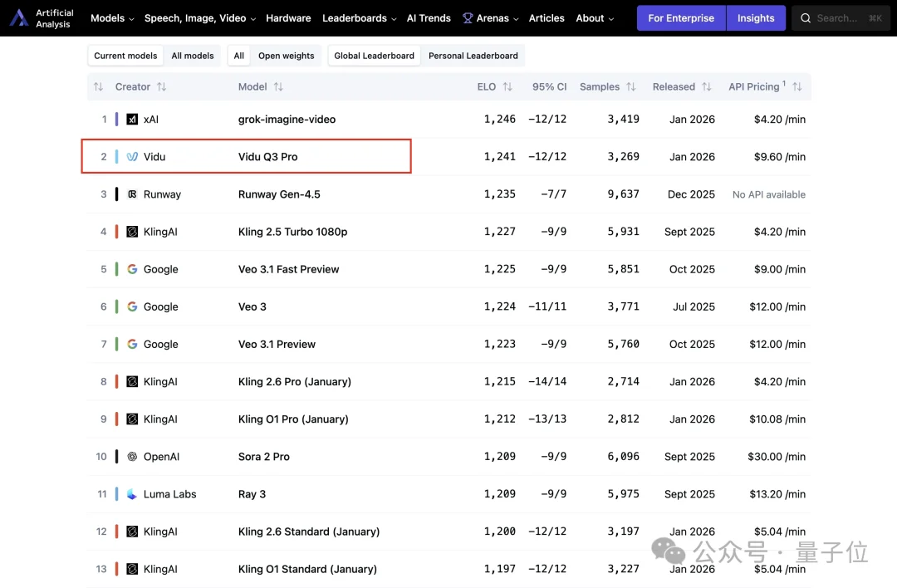Sort by Samples column arrows icon
Viewport: 897px width, 588px height.
click(631, 87)
